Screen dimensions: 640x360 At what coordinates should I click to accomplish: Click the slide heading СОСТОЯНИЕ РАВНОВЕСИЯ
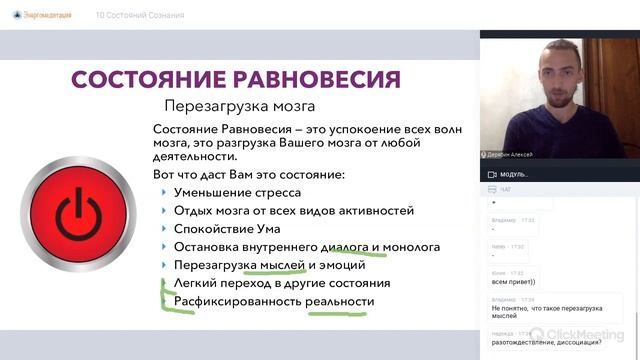236,79
